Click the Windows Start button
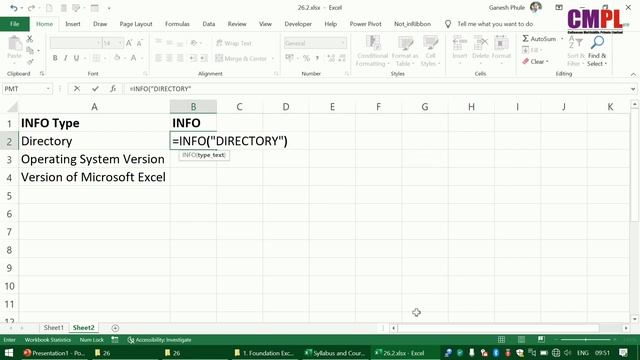Viewport: 640px width, 360px height. tap(9, 353)
